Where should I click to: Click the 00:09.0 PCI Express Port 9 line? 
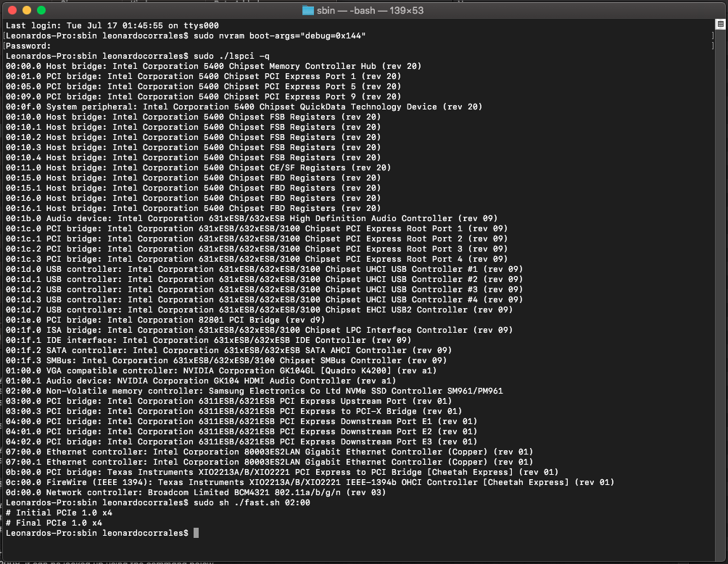pyautogui.click(x=203, y=96)
